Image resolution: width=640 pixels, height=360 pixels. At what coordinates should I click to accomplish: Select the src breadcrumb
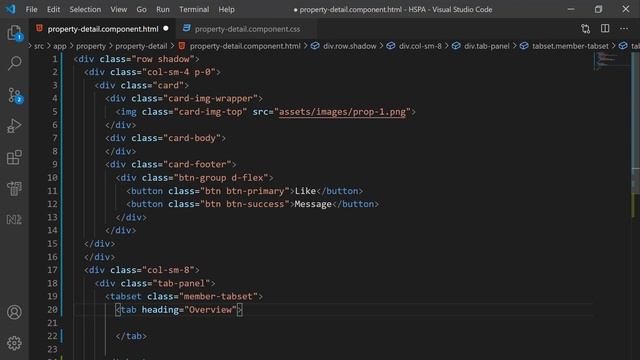pos(39,46)
